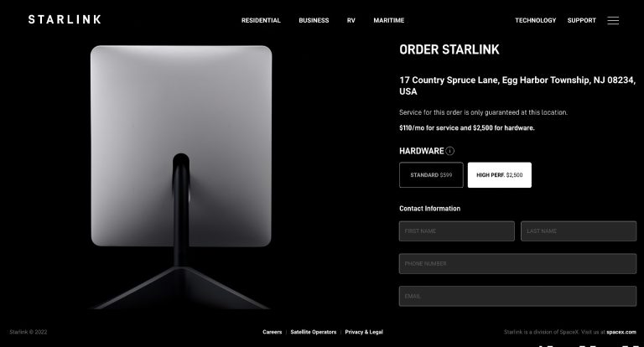This screenshot has width=644, height=347.
Task: Open the Maritime nav link
Action: tap(388, 20)
